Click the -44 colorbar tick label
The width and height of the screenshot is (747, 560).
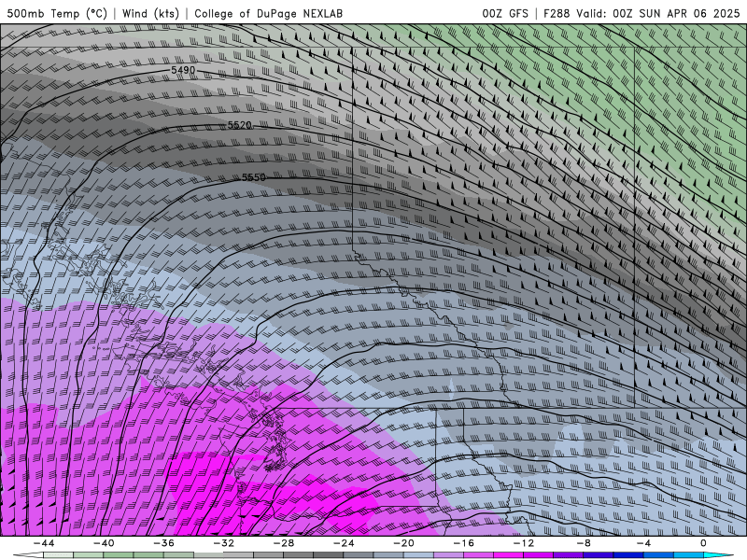point(44,543)
